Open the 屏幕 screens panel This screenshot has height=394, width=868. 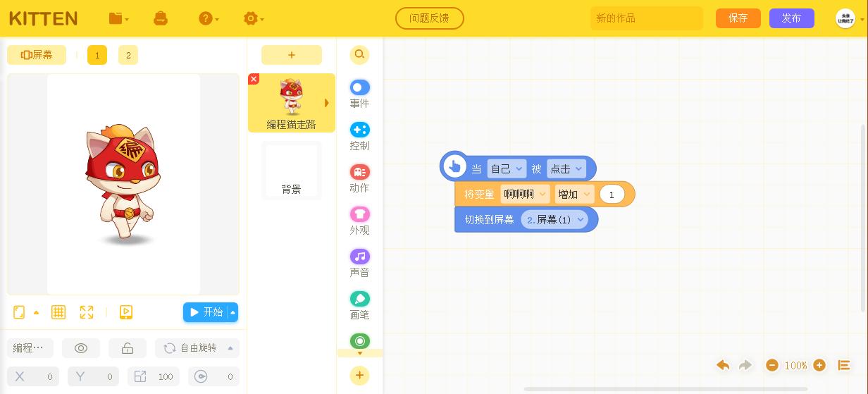[x=37, y=55]
